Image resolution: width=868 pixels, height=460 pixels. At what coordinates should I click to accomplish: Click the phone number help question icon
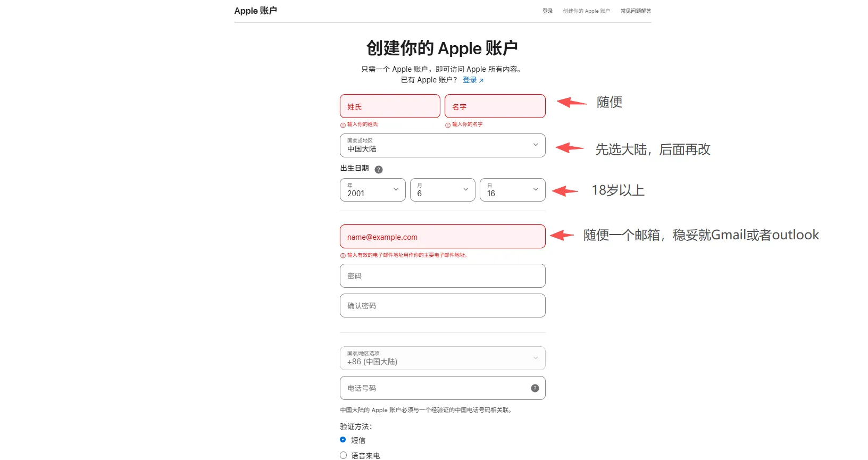point(535,388)
